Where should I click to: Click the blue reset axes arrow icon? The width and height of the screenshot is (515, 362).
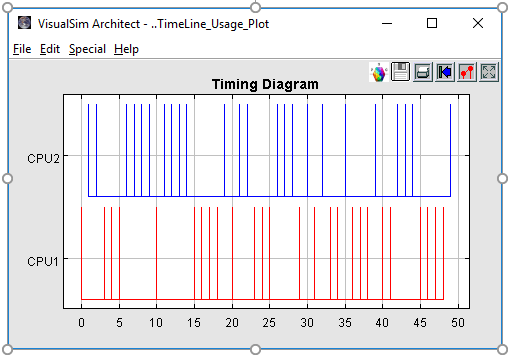445,72
